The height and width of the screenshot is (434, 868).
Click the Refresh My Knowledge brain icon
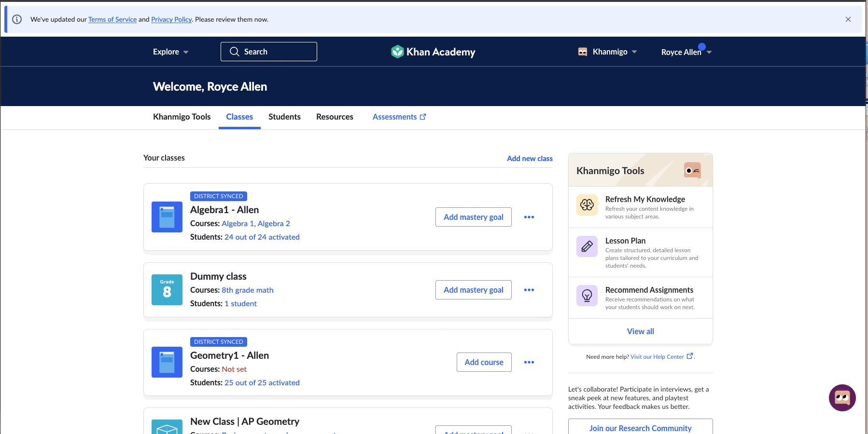pyautogui.click(x=587, y=205)
